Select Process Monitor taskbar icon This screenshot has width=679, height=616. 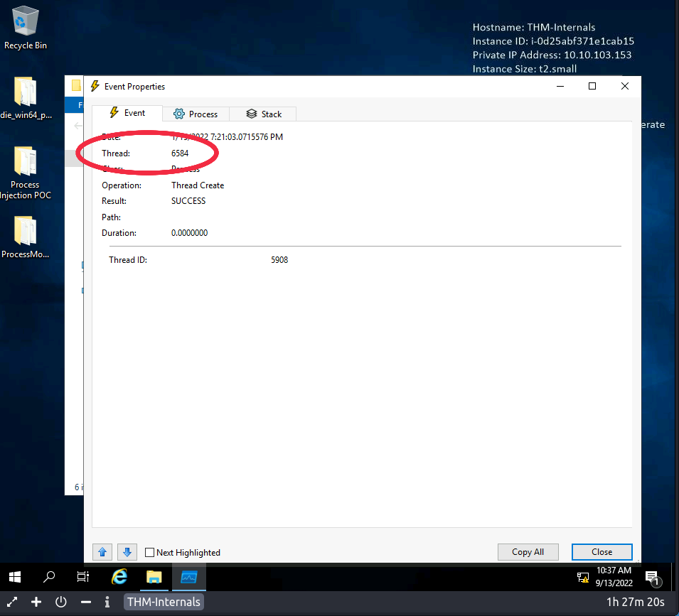[x=188, y=577]
